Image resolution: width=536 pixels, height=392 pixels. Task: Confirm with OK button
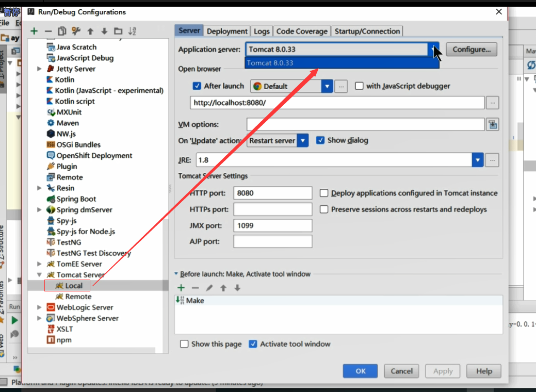pyautogui.click(x=360, y=371)
